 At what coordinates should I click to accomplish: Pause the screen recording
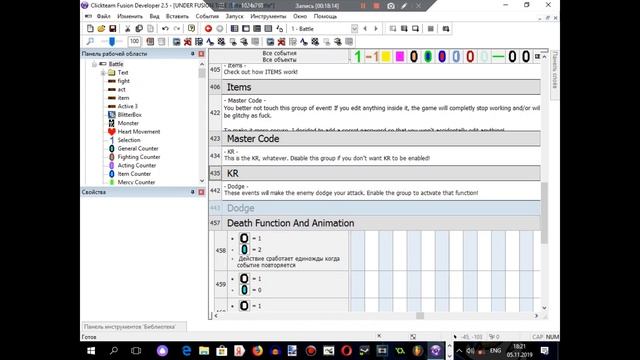tap(362, 6)
